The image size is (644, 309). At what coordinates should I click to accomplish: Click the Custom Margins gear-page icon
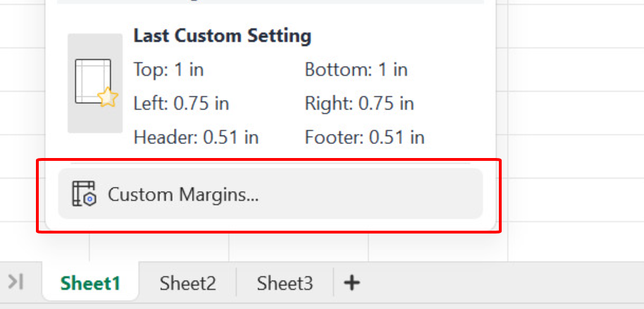point(84,194)
